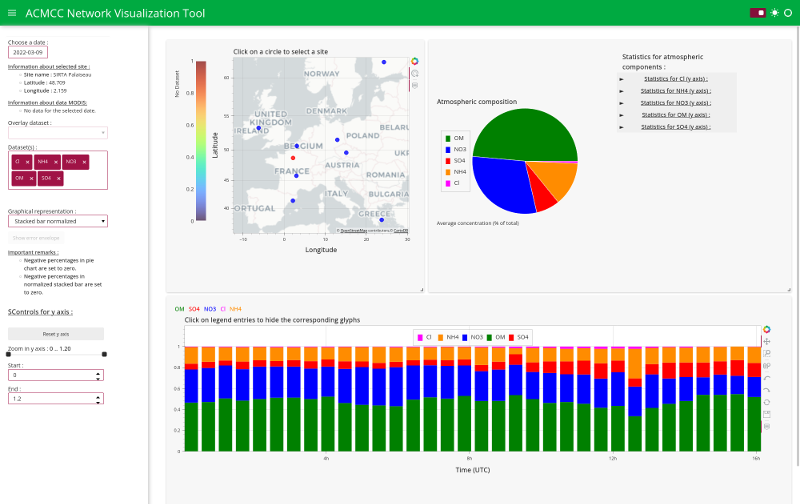Select the Pan tool on bar chart toolbar

766,341
